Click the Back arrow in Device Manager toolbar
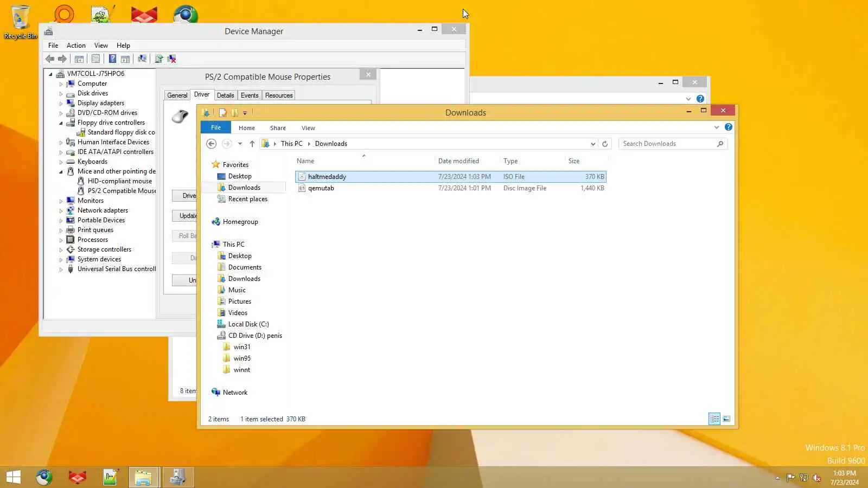868x488 pixels. [50, 59]
